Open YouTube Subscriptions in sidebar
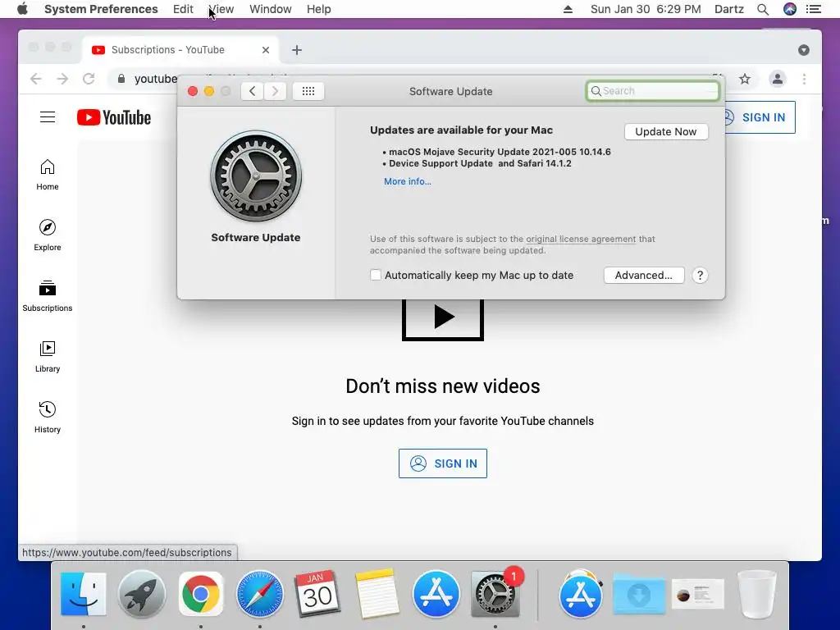This screenshot has height=630, width=840. coord(48,295)
